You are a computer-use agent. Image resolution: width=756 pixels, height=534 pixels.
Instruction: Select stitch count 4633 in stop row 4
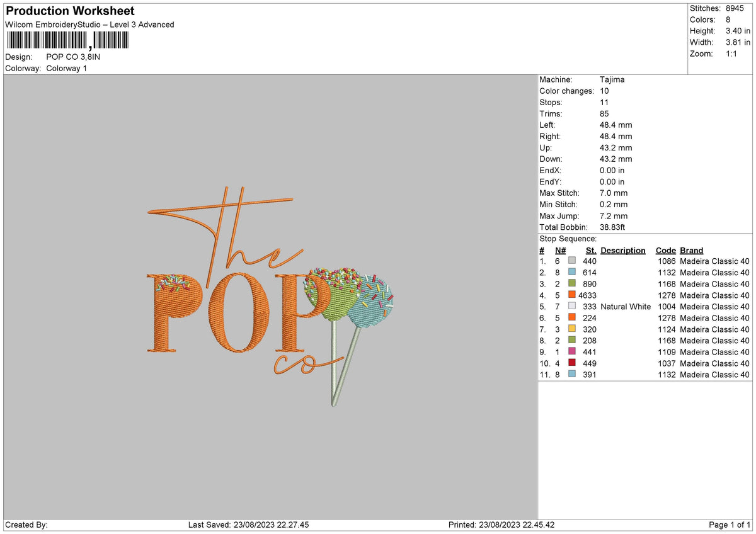(x=588, y=295)
